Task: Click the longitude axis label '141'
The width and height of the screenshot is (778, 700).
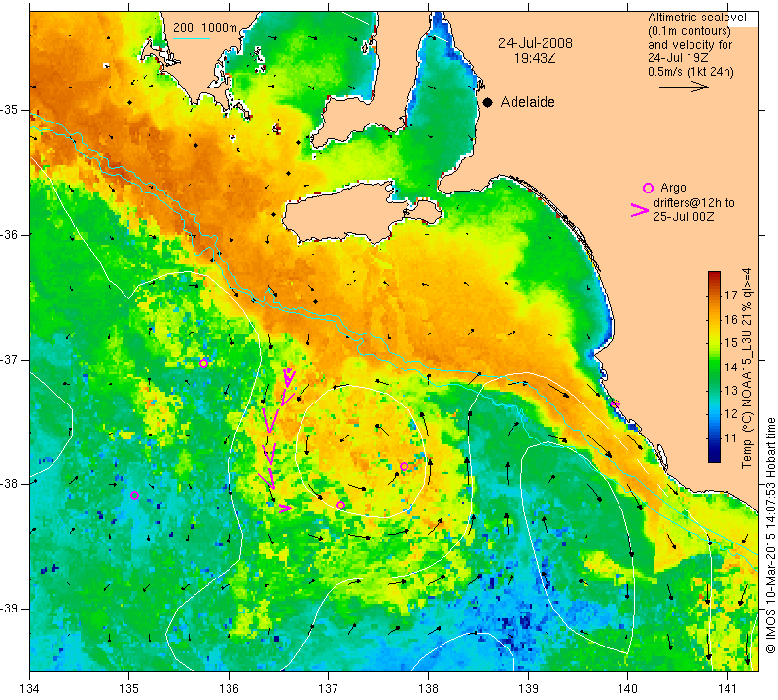Action: click(x=727, y=688)
